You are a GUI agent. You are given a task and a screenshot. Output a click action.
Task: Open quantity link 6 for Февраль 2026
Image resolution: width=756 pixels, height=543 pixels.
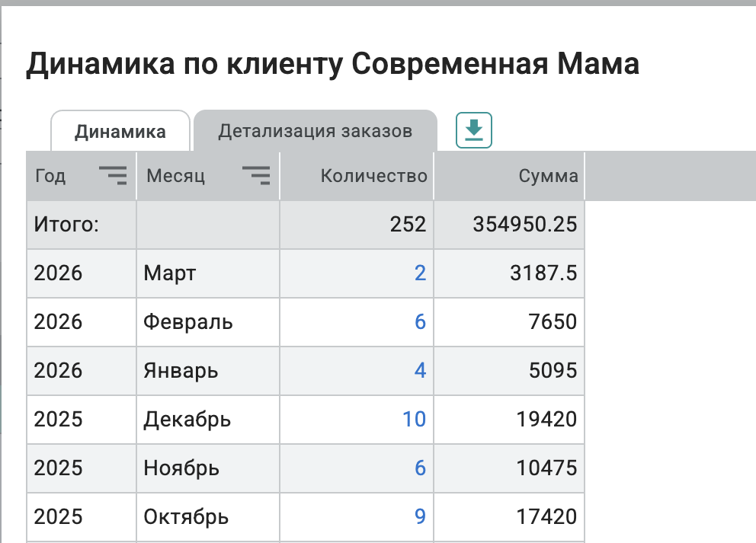pyautogui.click(x=420, y=322)
